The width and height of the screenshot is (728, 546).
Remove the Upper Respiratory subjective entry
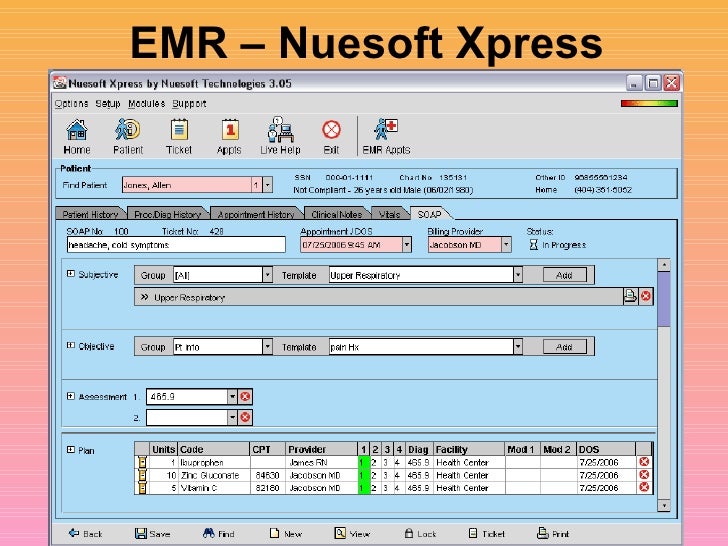tap(645, 296)
